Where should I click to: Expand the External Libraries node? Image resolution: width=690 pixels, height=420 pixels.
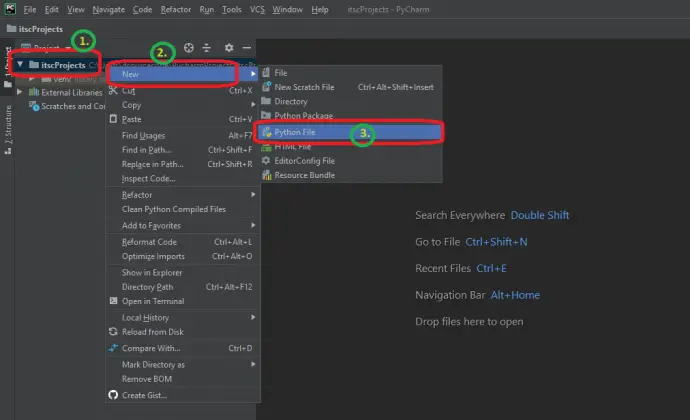(x=20, y=92)
